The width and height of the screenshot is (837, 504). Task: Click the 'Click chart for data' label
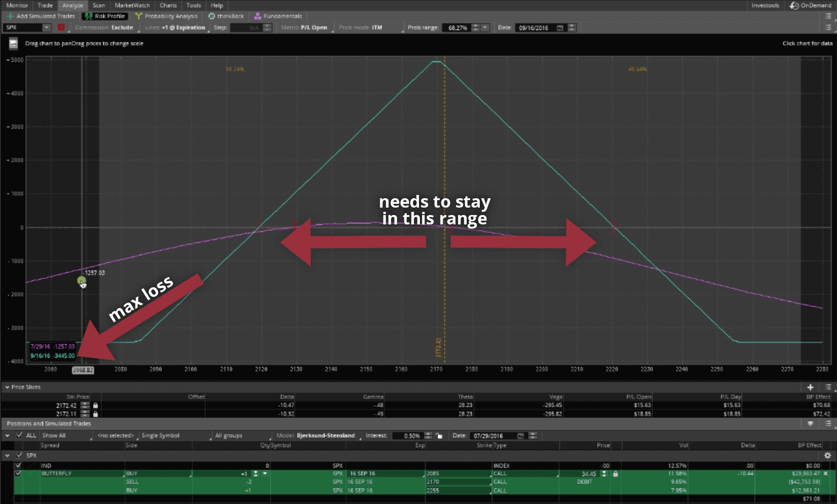808,43
